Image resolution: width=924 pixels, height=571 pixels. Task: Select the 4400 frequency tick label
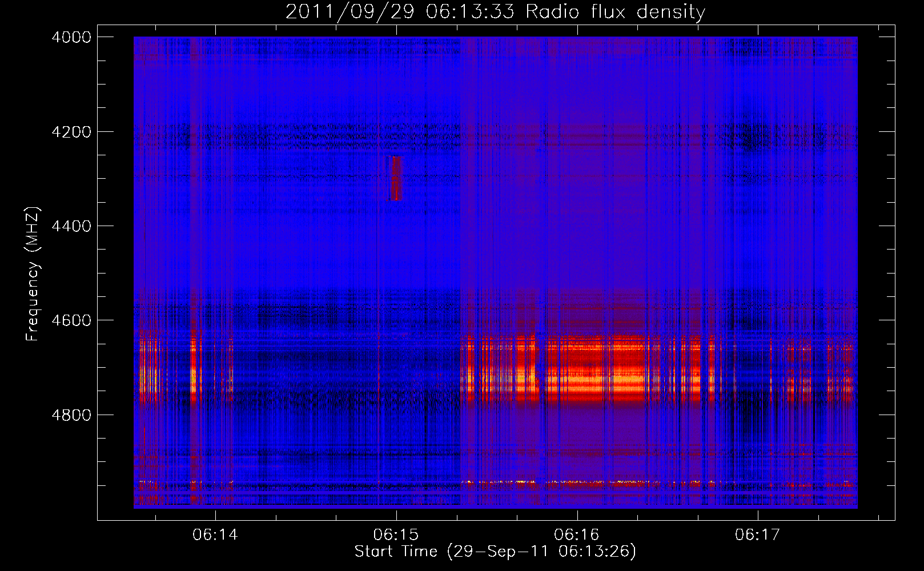(71, 226)
